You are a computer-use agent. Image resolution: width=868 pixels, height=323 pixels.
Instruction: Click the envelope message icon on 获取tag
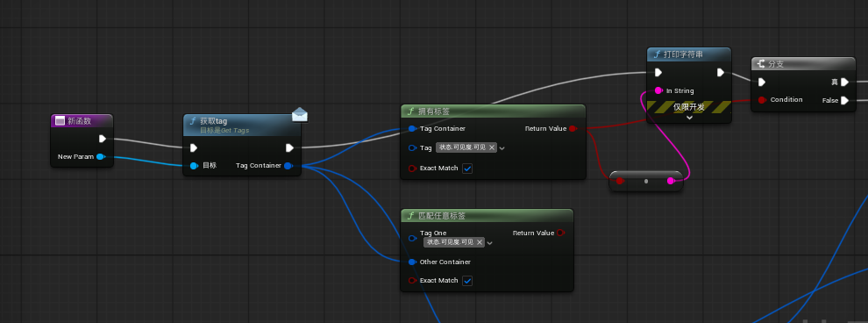click(x=300, y=114)
